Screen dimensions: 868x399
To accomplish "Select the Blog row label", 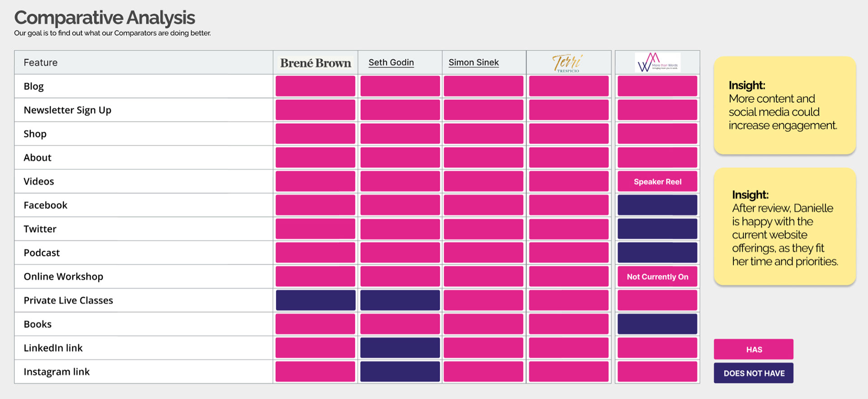I will coord(34,86).
